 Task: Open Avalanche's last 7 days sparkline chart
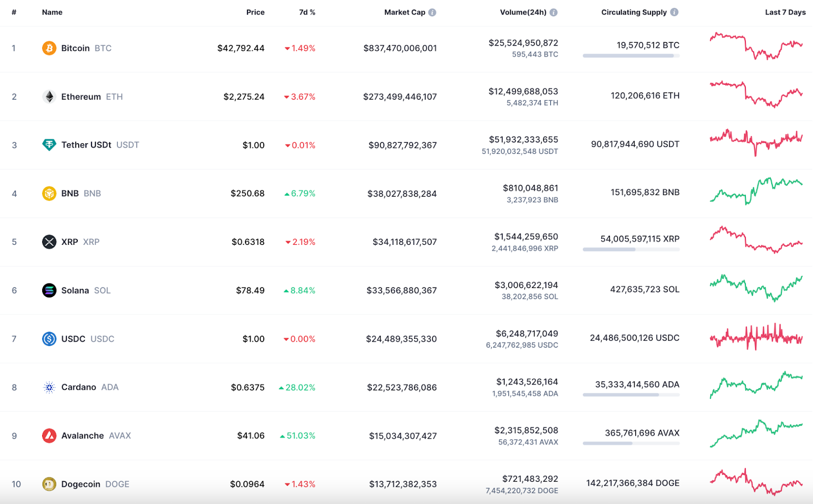pos(756,433)
